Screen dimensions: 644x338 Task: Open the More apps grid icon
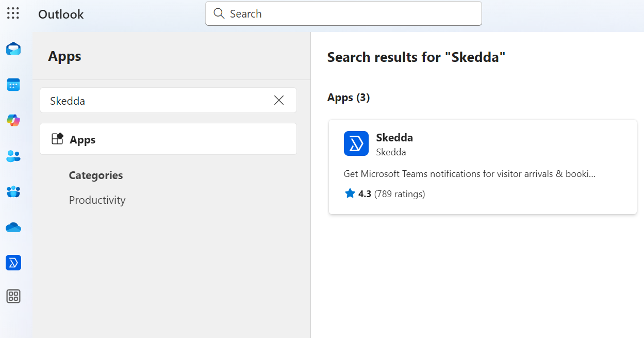pos(13,296)
